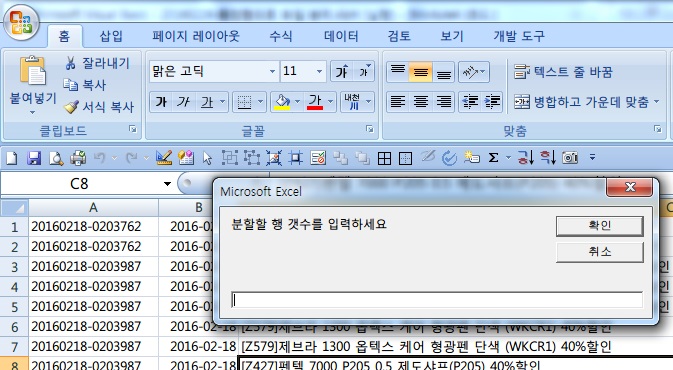The image size is (673, 370).
Task: Click the Quick Print printer icon
Action: point(78,158)
